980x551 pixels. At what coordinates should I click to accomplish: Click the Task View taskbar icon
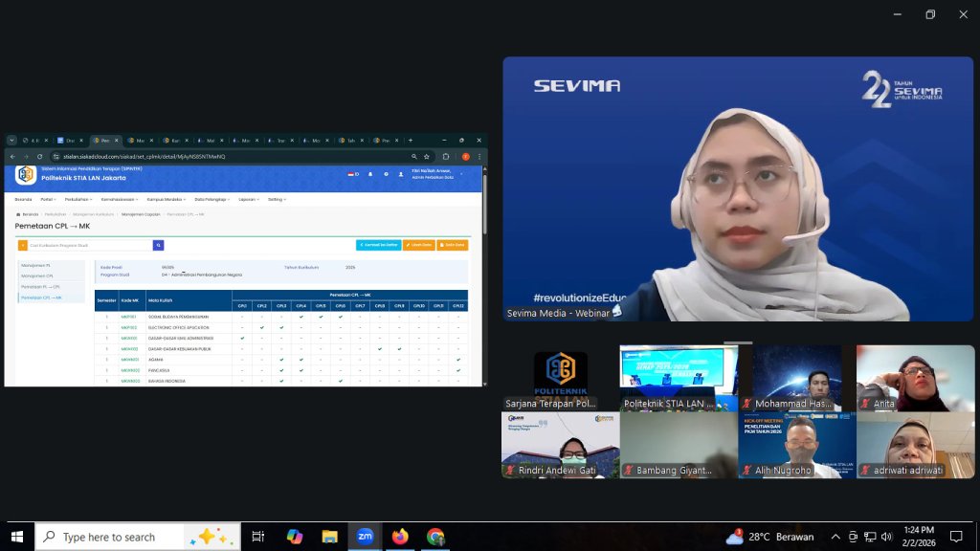(x=258, y=537)
